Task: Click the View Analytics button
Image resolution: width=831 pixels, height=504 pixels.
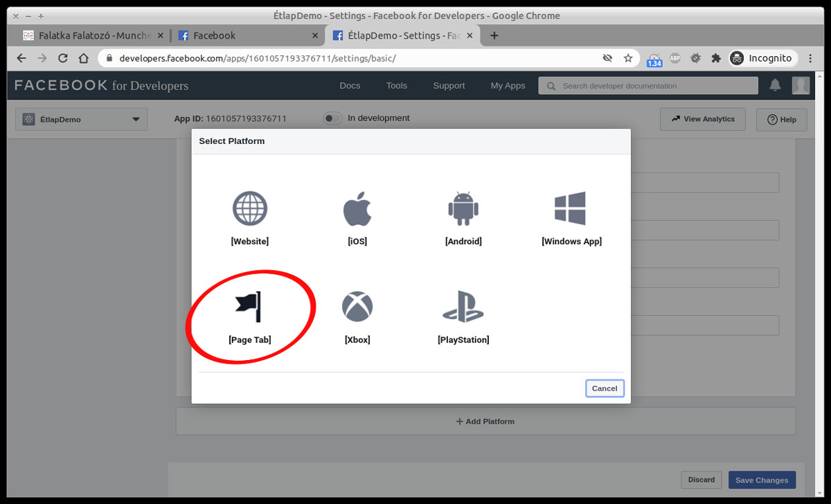Action: pyautogui.click(x=702, y=119)
